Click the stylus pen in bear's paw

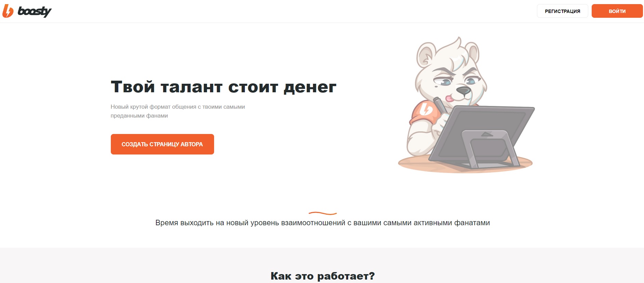(x=440, y=105)
